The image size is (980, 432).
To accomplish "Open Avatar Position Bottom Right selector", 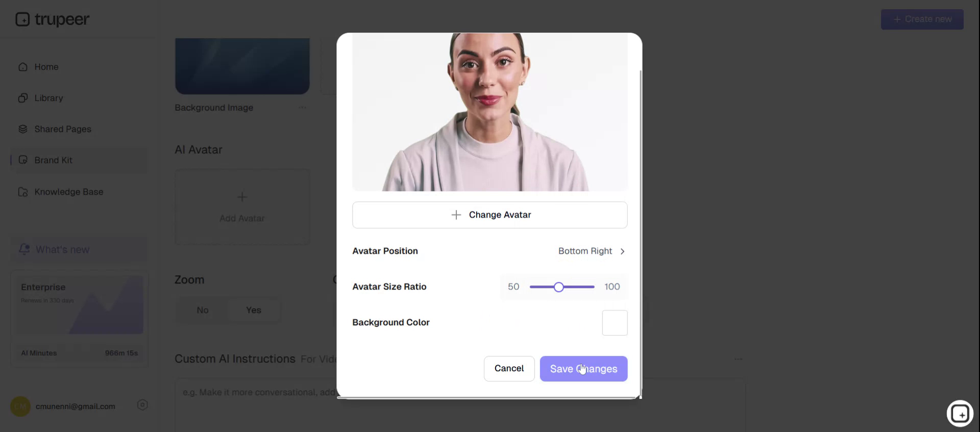I will pos(592,251).
